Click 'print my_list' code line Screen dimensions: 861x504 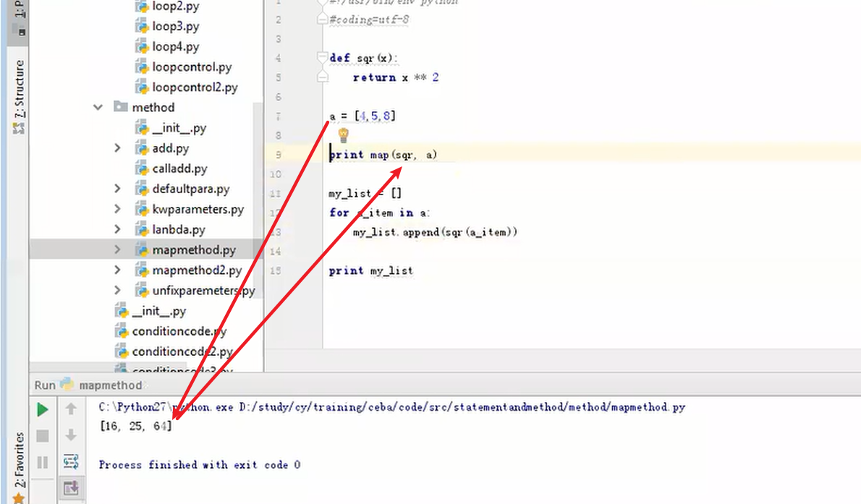370,270
